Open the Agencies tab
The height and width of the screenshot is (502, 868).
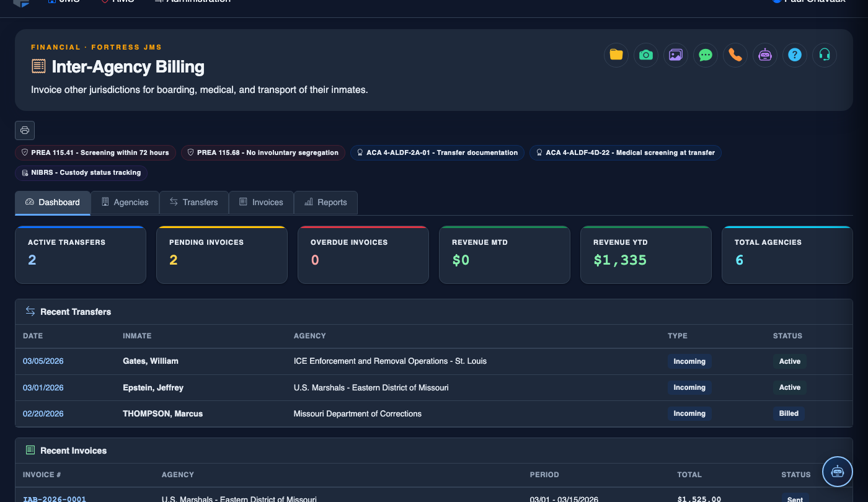[x=125, y=203]
